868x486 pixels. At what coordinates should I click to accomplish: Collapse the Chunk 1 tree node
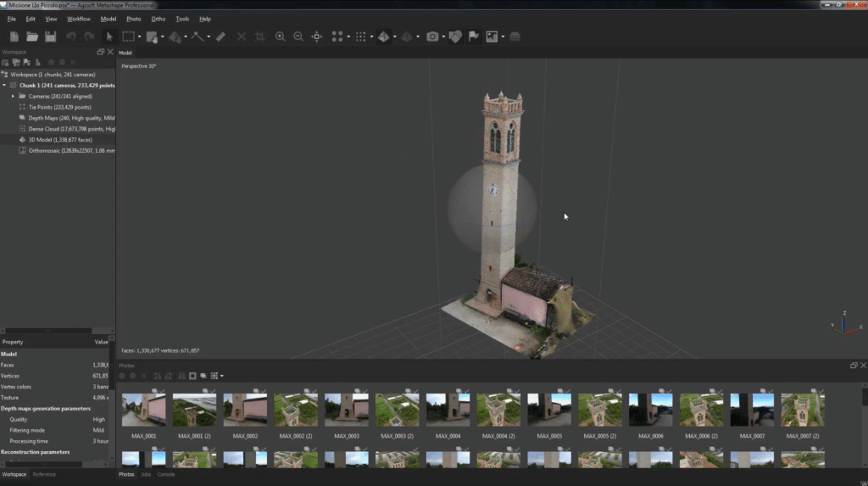(x=4, y=86)
